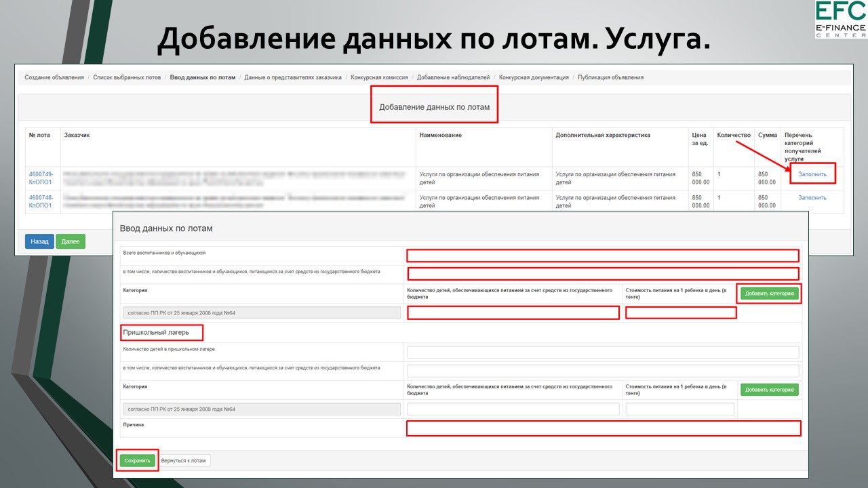Go to Список выбранных лотов breadcrumb
Screen dimensions: 868x488
pos(127,77)
